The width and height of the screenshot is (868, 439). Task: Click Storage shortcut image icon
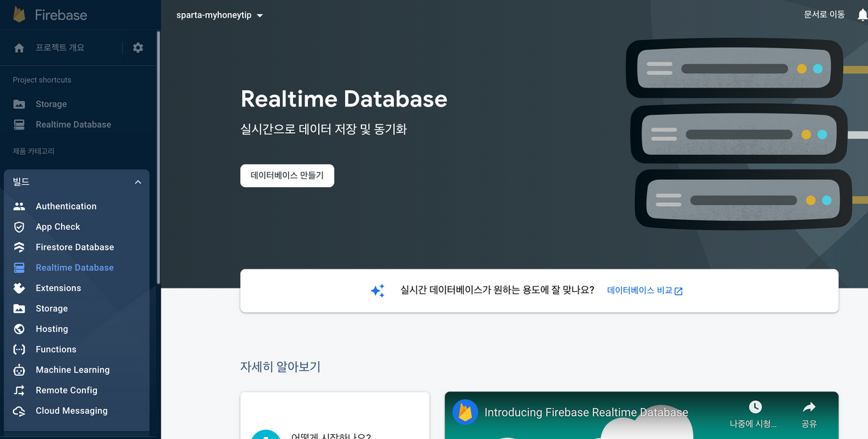click(x=20, y=104)
